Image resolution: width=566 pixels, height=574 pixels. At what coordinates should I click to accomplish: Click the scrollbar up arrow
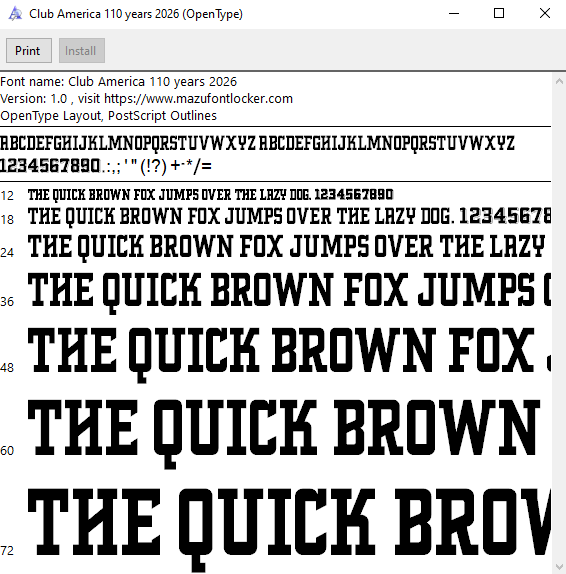pyautogui.click(x=559, y=82)
